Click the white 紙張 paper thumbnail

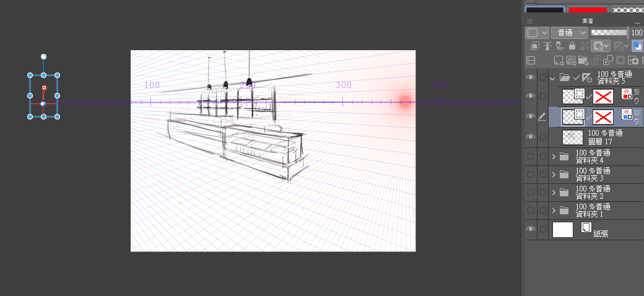coord(563,230)
